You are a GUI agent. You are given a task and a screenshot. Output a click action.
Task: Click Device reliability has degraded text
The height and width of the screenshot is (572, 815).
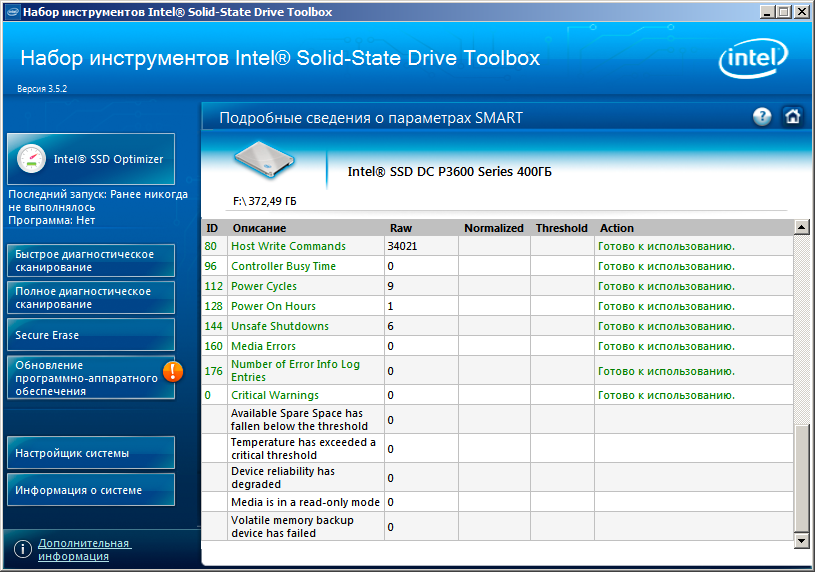tap(283, 478)
